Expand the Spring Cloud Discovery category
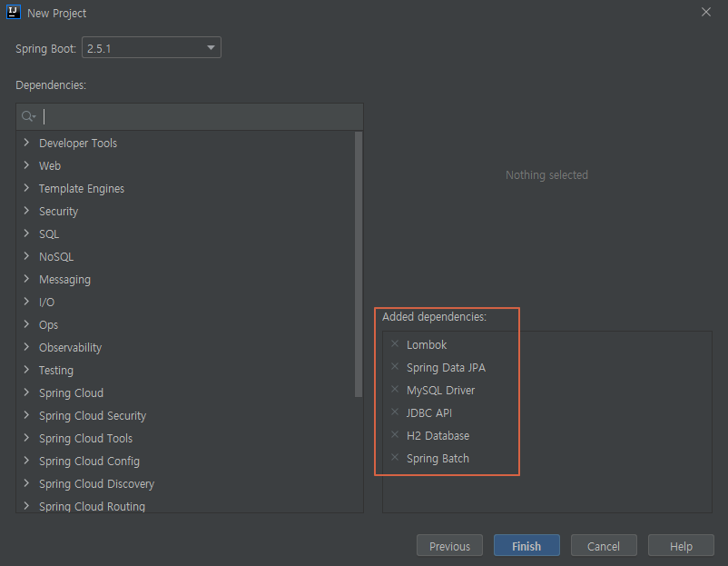This screenshot has width=728, height=566. (26, 483)
